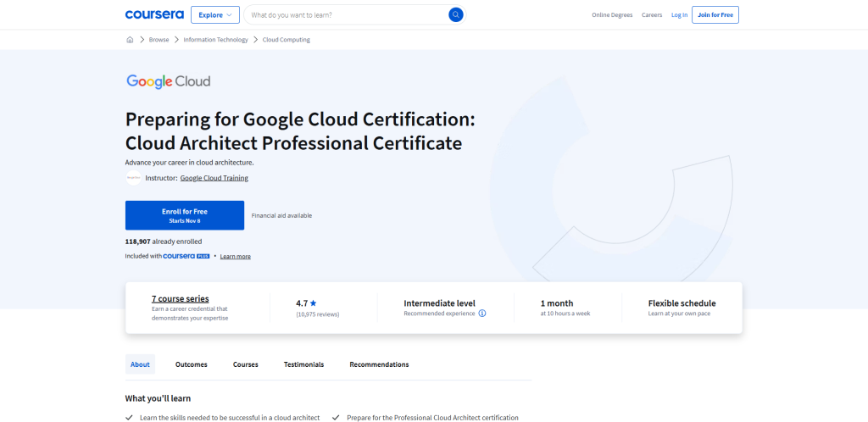This screenshot has width=868, height=422.
Task: Click the Enroll for Free button
Action: click(184, 215)
